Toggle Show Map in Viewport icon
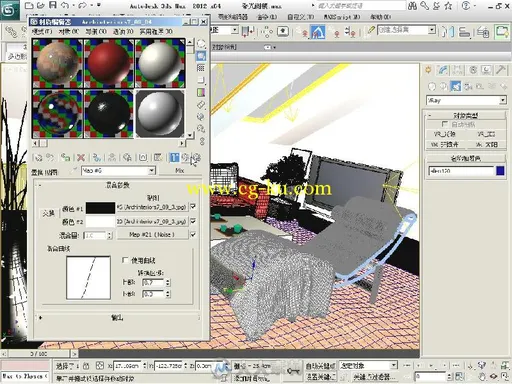The width and height of the screenshot is (512, 384). click(159, 157)
